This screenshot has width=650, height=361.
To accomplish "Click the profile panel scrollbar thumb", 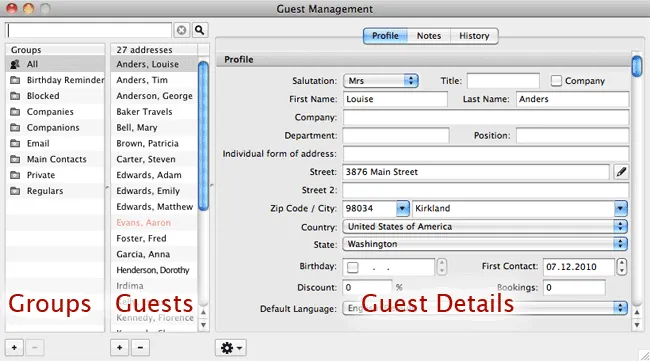I will click(x=637, y=67).
